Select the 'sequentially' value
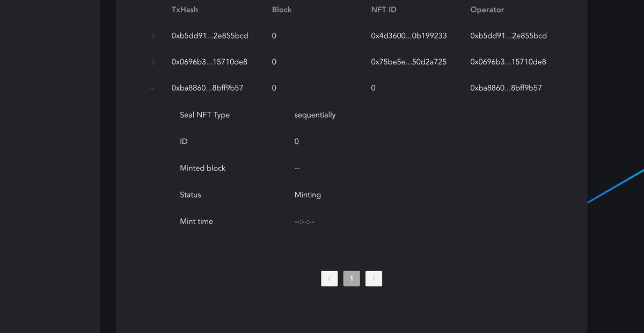The width and height of the screenshot is (644, 333). click(x=315, y=115)
